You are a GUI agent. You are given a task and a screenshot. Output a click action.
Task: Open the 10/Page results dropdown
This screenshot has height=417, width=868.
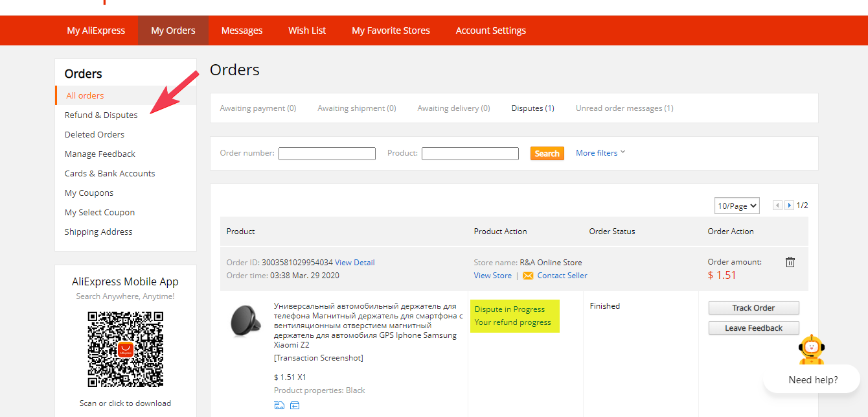point(737,206)
